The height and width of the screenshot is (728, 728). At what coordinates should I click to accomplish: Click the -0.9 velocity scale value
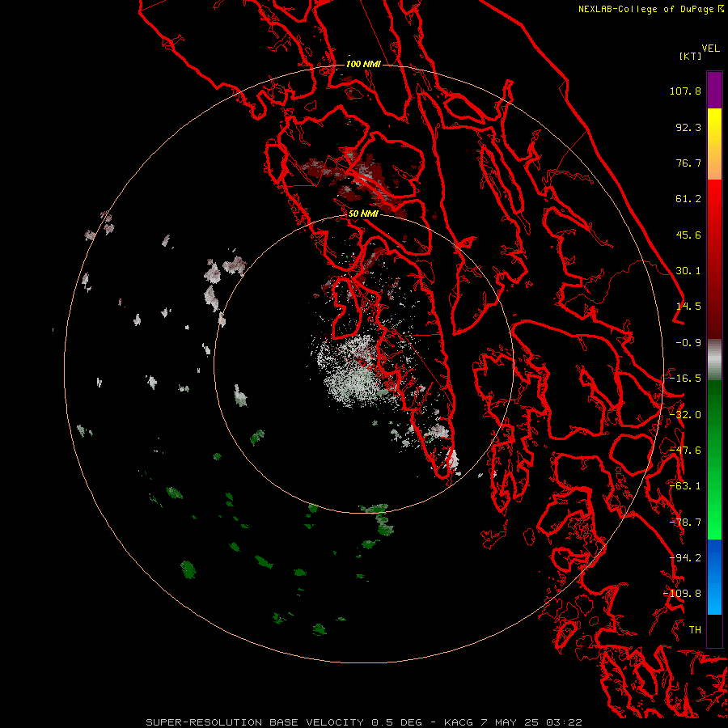[688, 343]
